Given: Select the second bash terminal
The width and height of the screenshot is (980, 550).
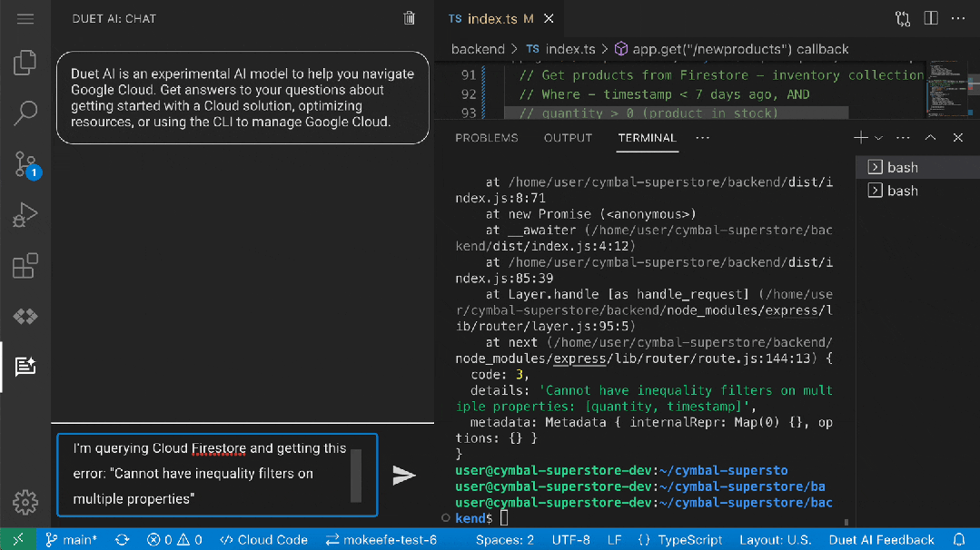Looking at the screenshot, I should click(916, 191).
